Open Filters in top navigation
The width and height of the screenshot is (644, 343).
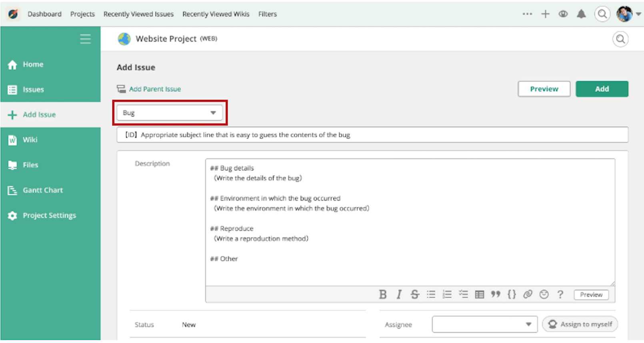267,14
